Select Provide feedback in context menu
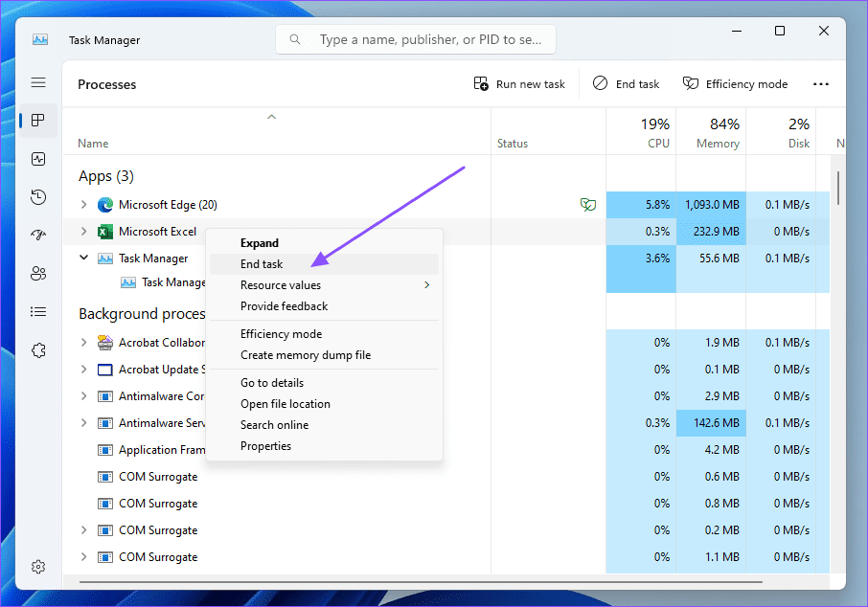The height and width of the screenshot is (607, 868). pyautogui.click(x=324, y=306)
